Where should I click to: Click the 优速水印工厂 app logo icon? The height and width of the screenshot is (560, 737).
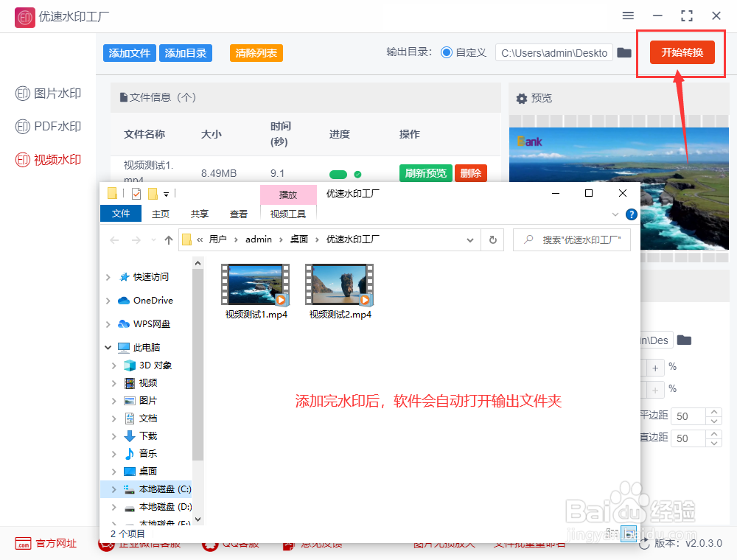(x=24, y=18)
